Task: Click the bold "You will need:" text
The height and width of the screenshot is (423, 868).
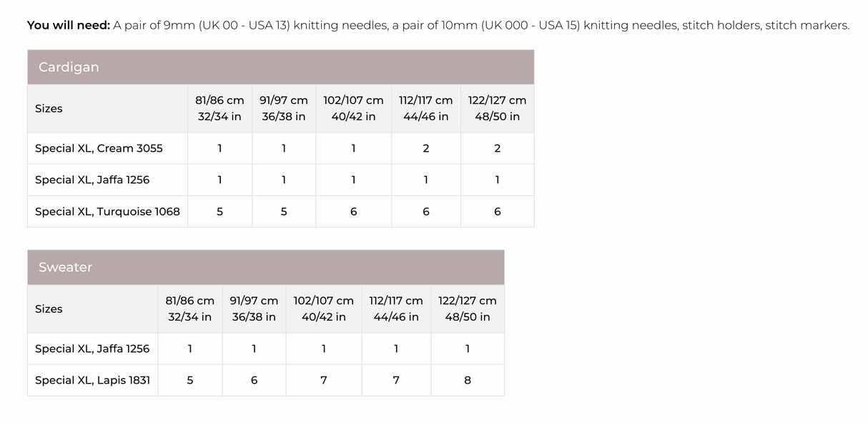Action: [69, 26]
